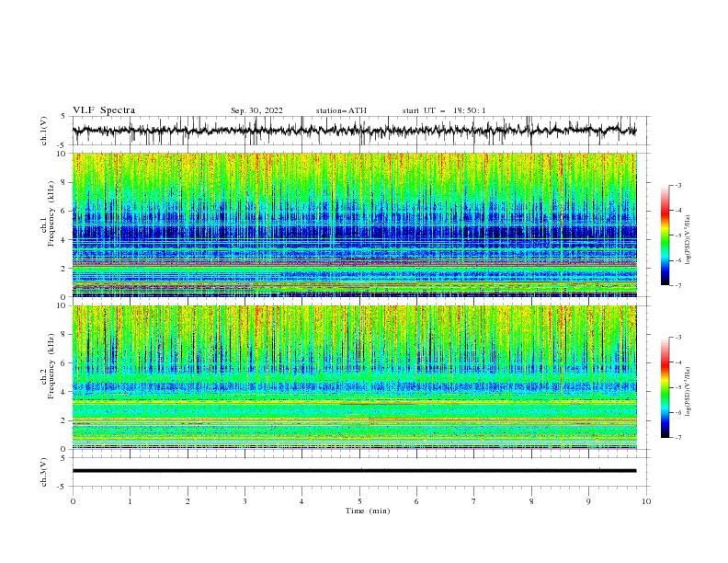Click the "-4" tick on ch.2 colorbar
728x563 pixels.
(x=677, y=362)
